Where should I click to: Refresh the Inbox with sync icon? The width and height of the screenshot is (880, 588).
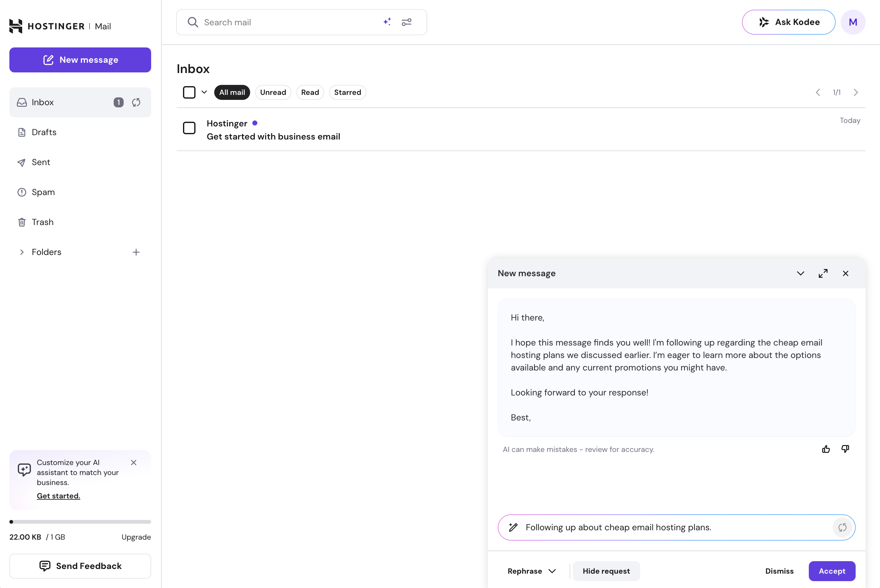tap(136, 102)
